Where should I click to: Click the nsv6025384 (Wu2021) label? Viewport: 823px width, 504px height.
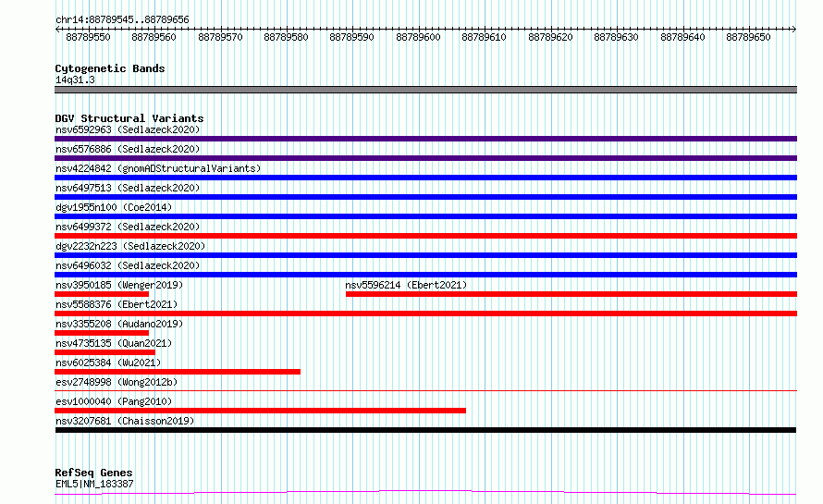108,363
